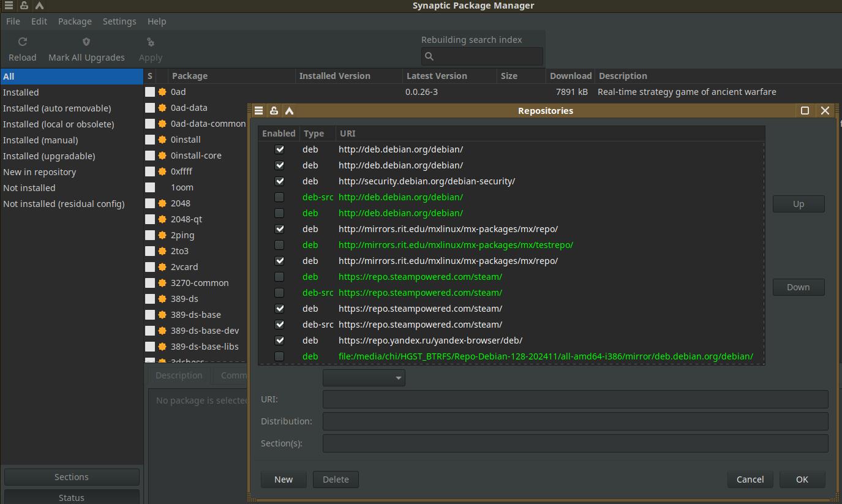This screenshot has height=504, width=842.
Task: Click the Reload toolbar icon
Action: [23, 42]
